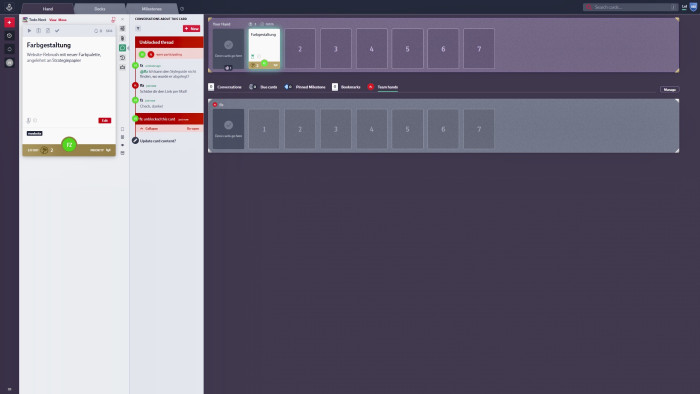Click the red New conversation button

click(x=192, y=29)
